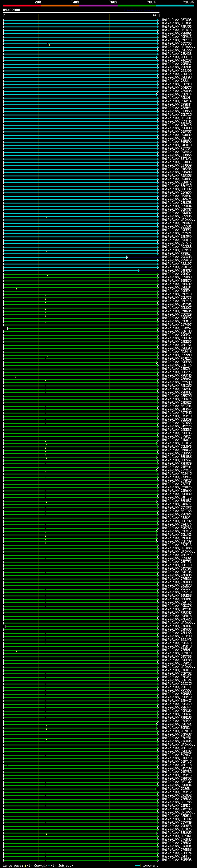This screenshot has width=197, height=868.
Task: Open hit UniRef100_C1ECQ2
Action: 177,284
